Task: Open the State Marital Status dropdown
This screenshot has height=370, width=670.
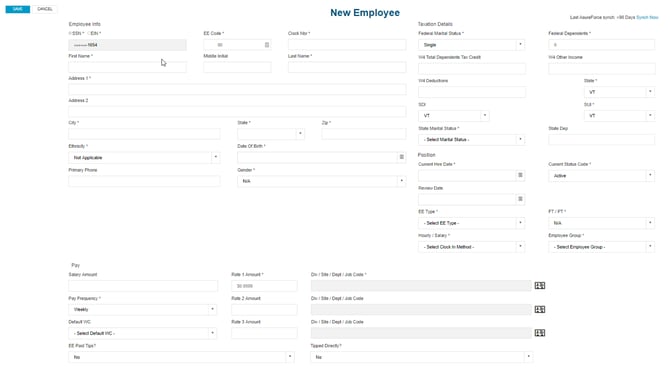Action: (471, 140)
